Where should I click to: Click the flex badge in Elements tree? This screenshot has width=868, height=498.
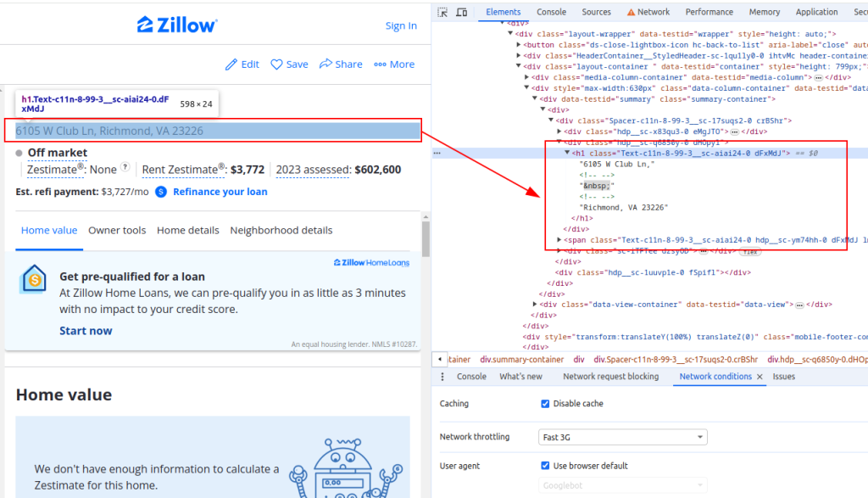click(x=750, y=251)
